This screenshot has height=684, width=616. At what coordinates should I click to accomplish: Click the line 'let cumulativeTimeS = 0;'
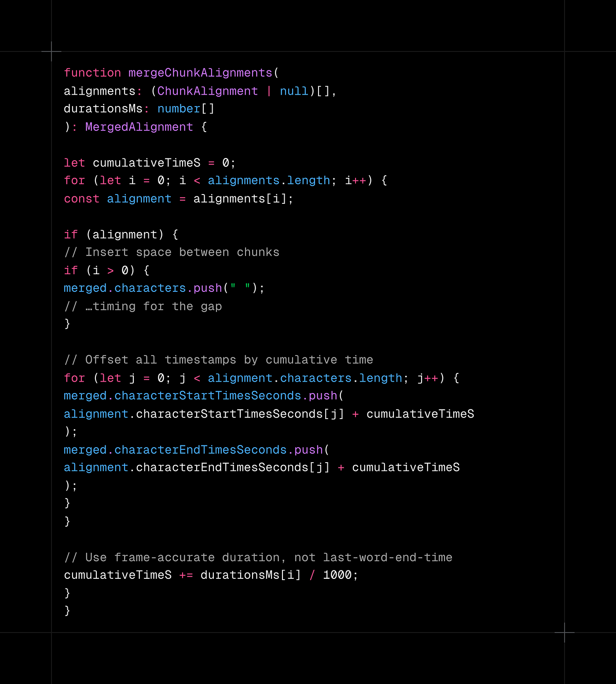tap(150, 163)
